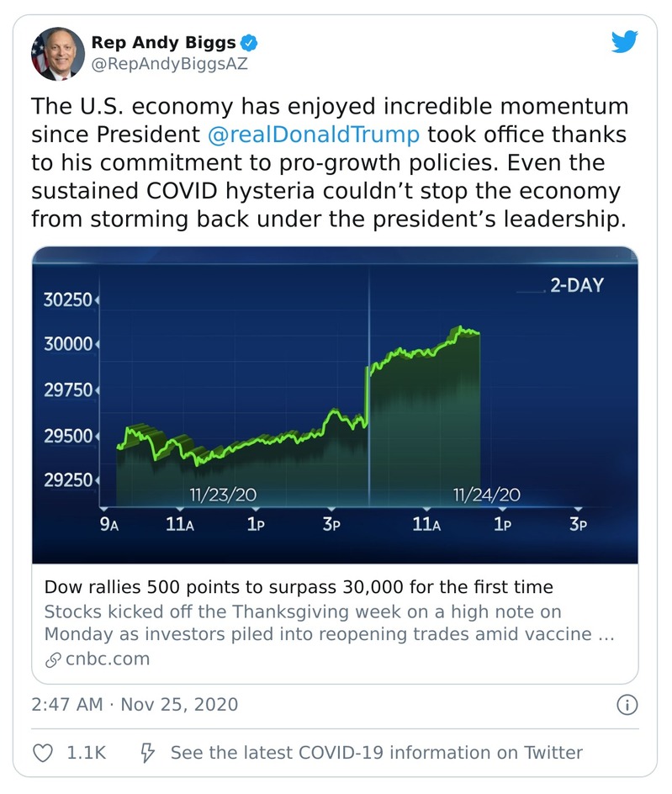Click the link chain icon beside cnbc.com
Screen dimensions: 672x794
pos(52,659)
